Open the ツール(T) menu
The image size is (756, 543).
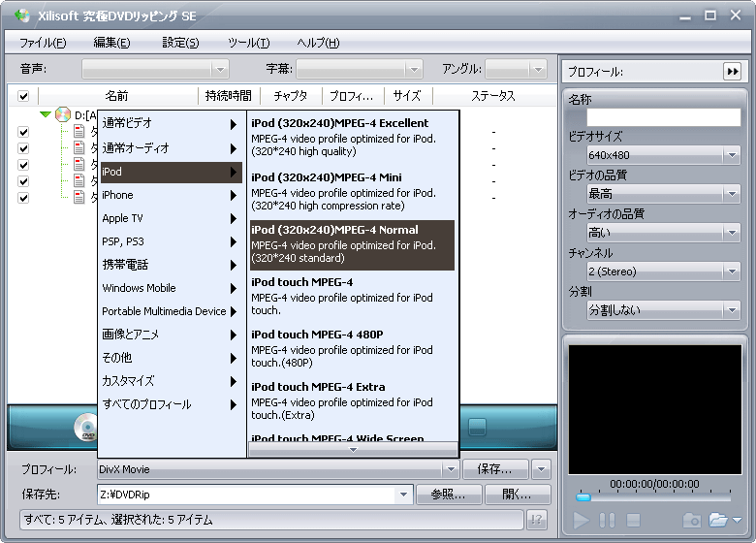coord(249,43)
